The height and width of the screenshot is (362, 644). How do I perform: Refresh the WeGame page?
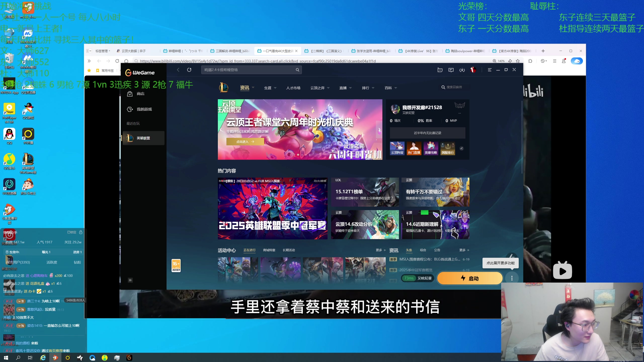[x=189, y=70]
